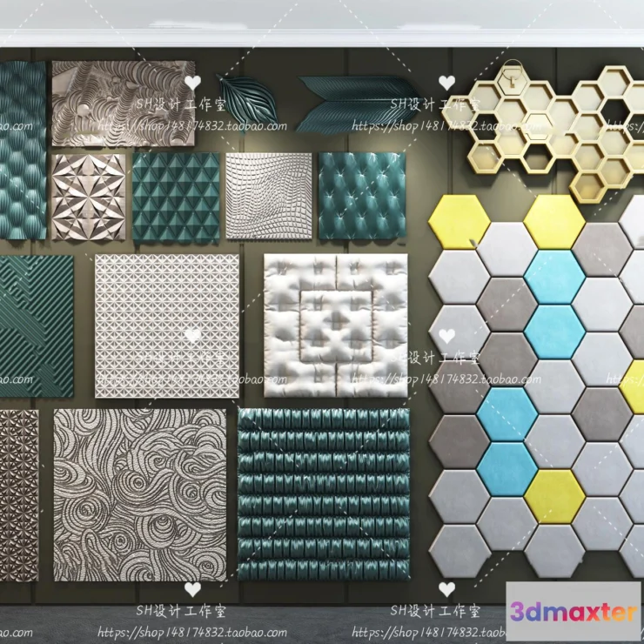Select the teal tufted leather panel
This screenshot has height=644, width=644.
tap(362, 196)
